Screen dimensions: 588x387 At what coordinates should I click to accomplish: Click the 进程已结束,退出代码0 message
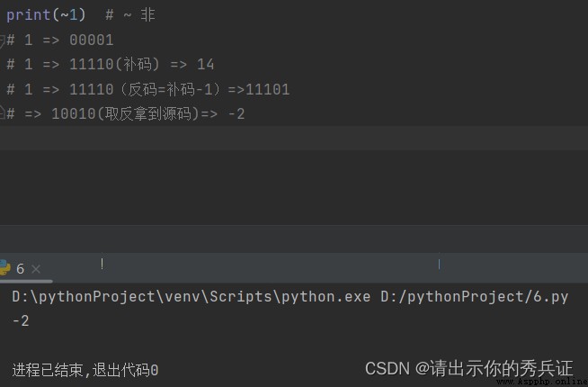pos(85,370)
